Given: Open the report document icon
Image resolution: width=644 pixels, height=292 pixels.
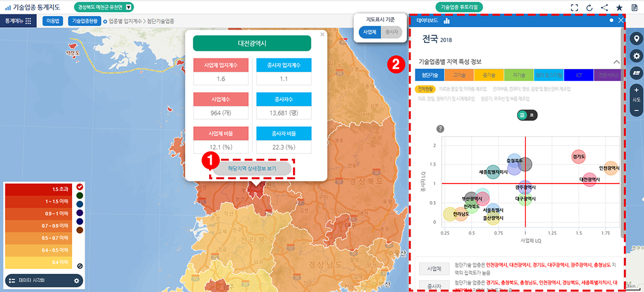Looking at the screenshot, I should tap(634, 7).
